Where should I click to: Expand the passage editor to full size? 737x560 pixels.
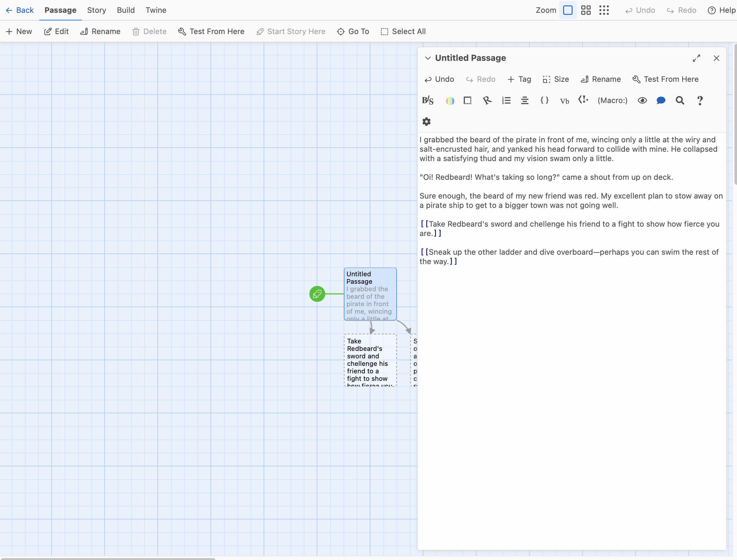tap(696, 58)
